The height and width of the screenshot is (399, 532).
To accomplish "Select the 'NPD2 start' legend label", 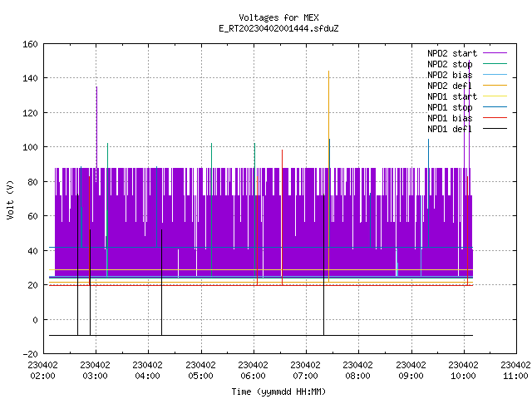I will (x=452, y=53).
